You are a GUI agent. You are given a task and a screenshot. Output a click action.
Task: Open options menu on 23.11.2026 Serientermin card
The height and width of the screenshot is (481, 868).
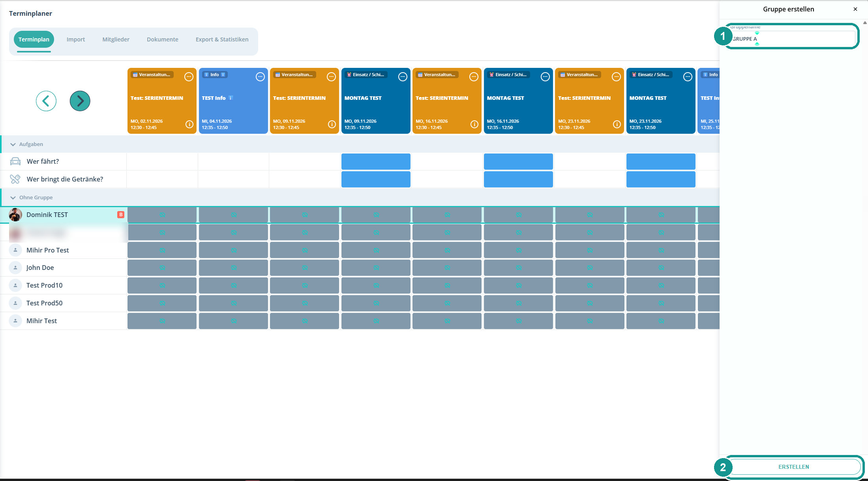click(617, 77)
